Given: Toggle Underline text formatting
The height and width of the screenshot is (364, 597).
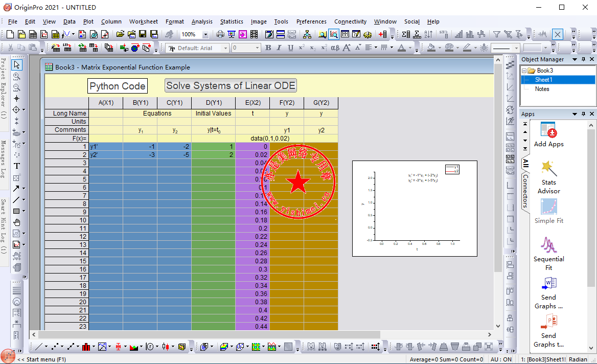Looking at the screenshot, I should 290,48.
